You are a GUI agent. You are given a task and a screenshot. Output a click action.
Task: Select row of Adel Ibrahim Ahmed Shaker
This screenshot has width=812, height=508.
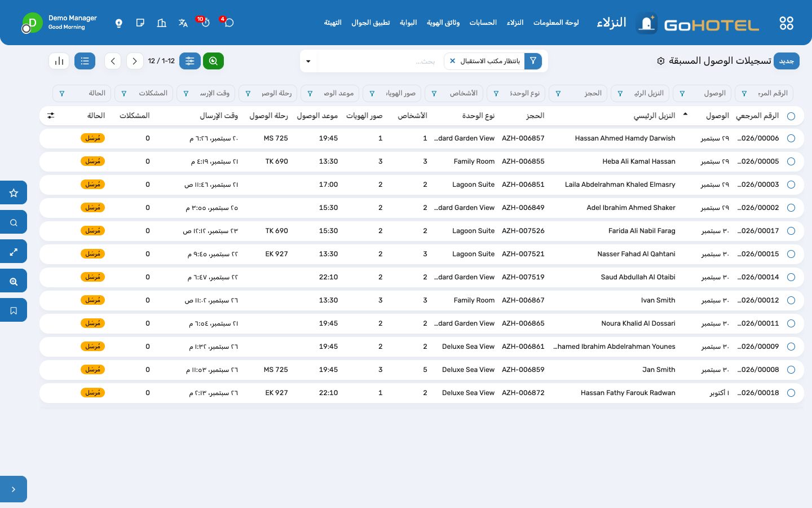coord(791,208)
